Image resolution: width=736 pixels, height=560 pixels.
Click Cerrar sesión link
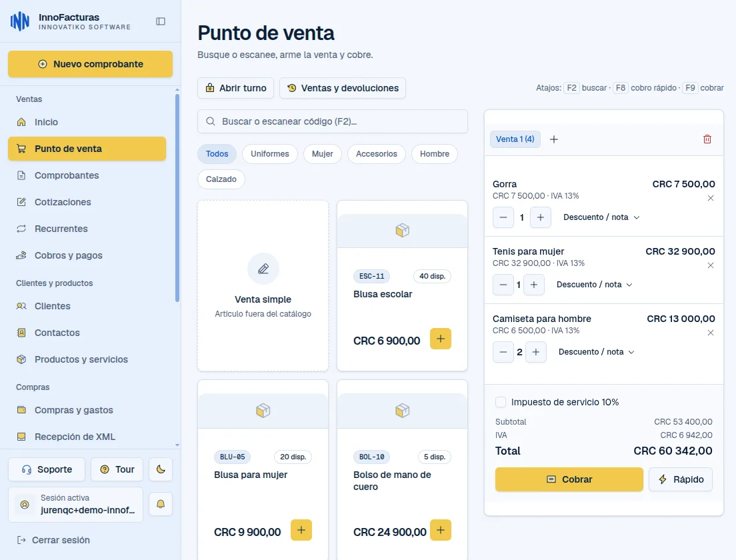point(53,540)
